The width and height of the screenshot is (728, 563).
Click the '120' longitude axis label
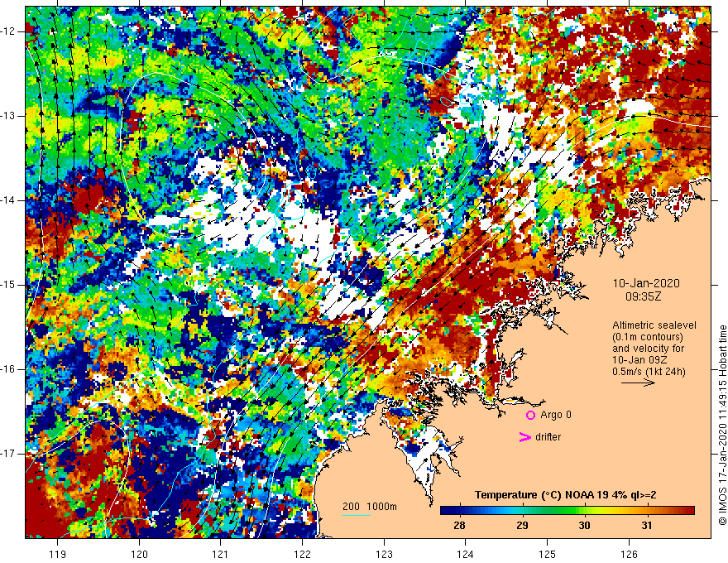coord(139,554)
